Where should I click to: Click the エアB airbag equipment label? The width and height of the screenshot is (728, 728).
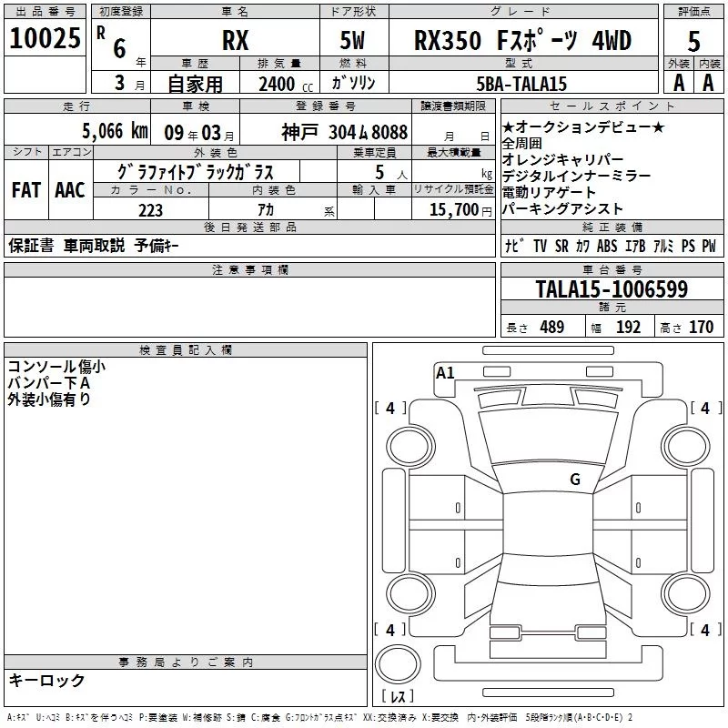[x=635, y=246]
